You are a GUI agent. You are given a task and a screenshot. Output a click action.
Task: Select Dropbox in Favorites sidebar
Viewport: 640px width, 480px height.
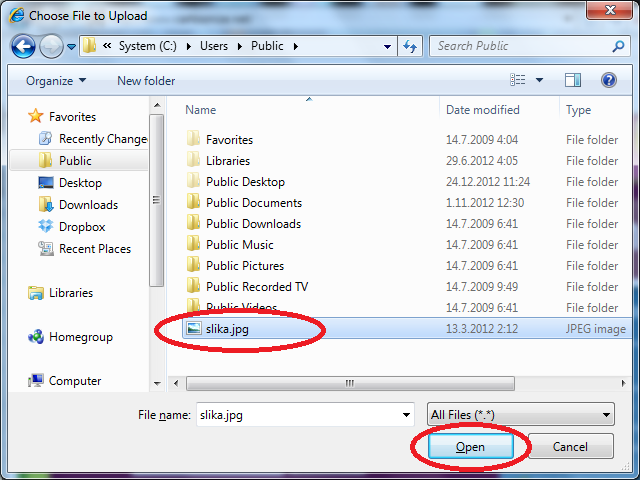[x=81, y=227]
